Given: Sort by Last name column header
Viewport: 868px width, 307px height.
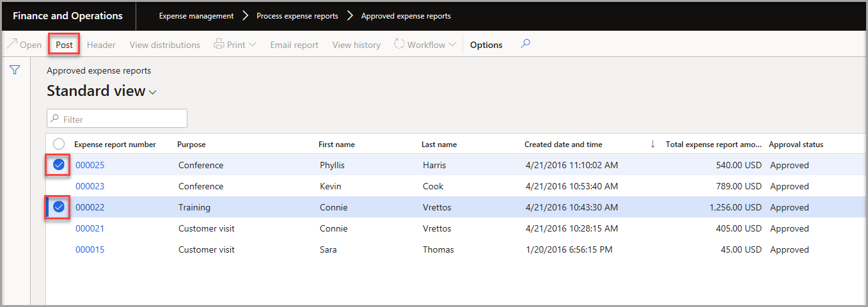Looking at the screenshot, I should (439, 145).
